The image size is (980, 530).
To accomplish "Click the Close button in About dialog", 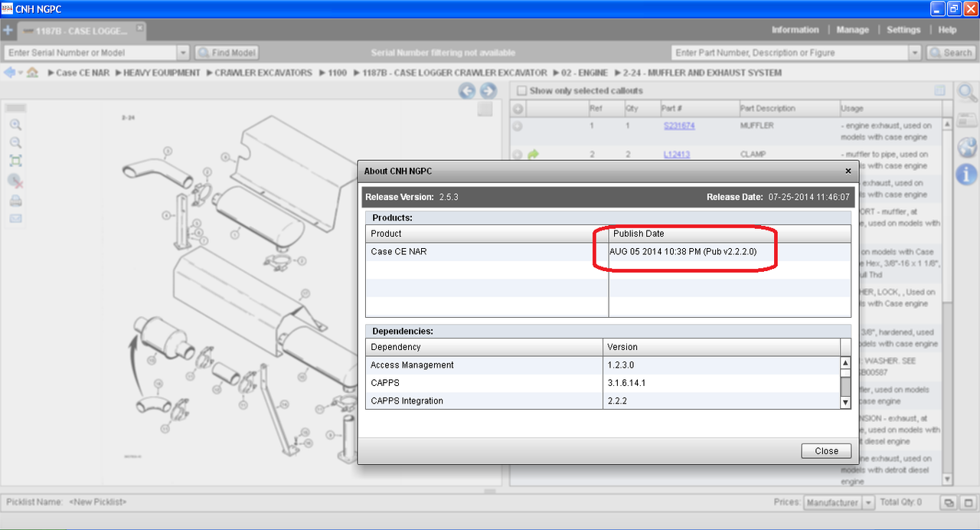I will 826,451.
